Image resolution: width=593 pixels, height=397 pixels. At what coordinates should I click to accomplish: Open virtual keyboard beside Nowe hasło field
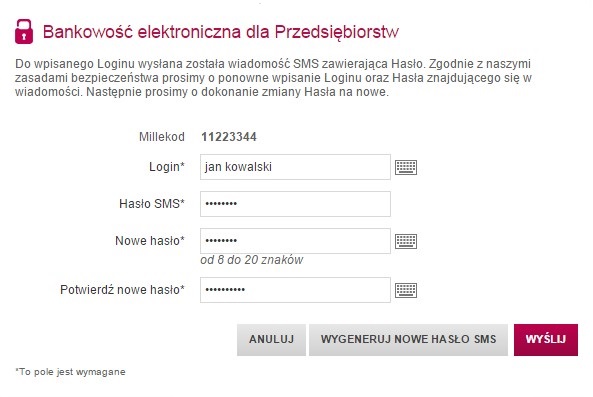click(406, 241)
